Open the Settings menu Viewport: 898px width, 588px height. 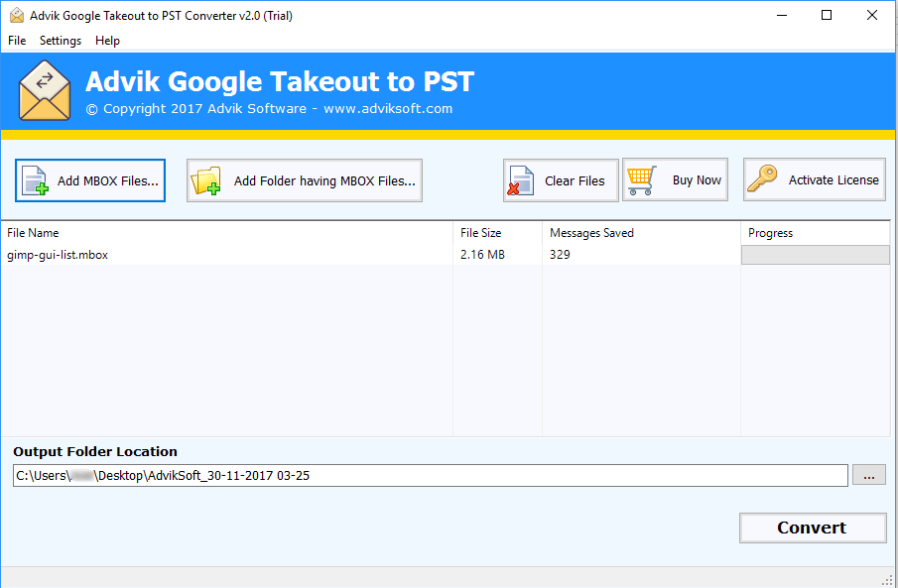[61, 41]
